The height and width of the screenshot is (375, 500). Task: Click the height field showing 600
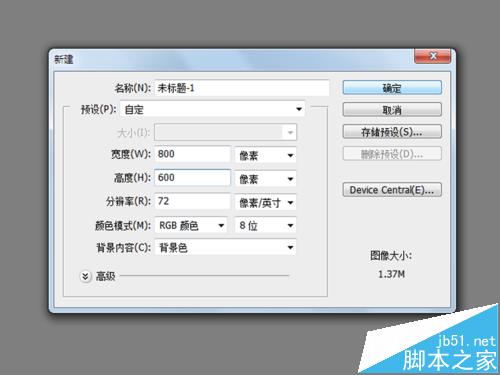click(x=192, y=178)
